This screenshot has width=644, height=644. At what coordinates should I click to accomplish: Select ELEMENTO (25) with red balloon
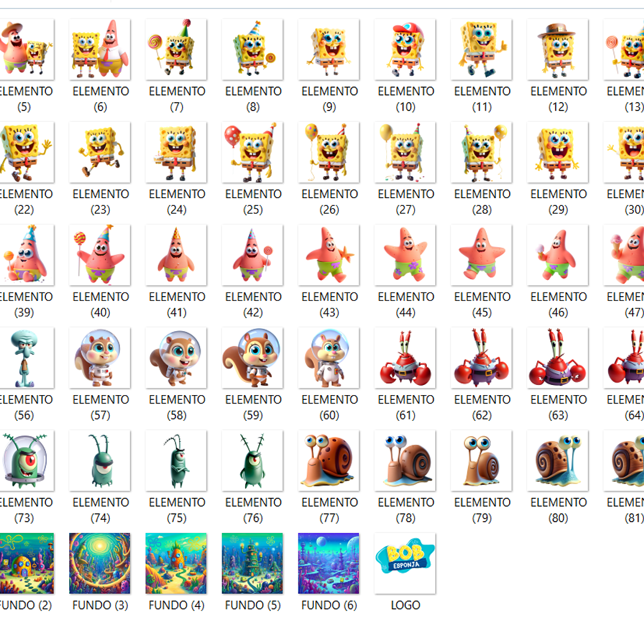[x=253, y=152]
